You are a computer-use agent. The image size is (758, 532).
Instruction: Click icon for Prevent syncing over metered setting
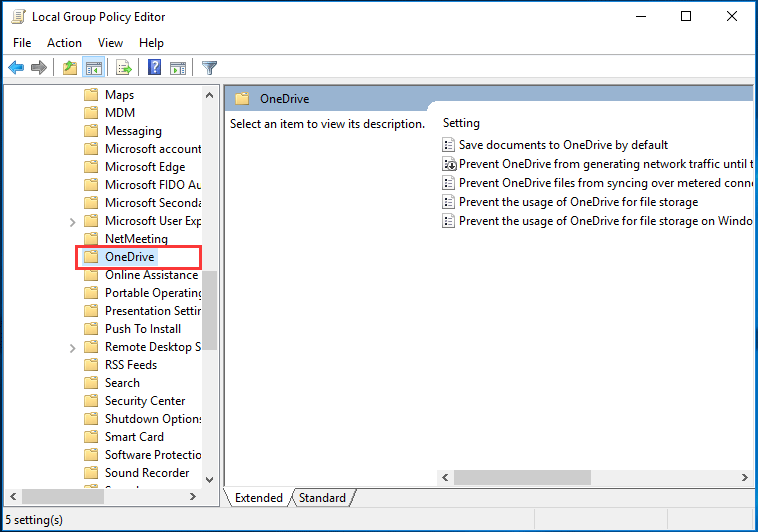coord(449,183)
